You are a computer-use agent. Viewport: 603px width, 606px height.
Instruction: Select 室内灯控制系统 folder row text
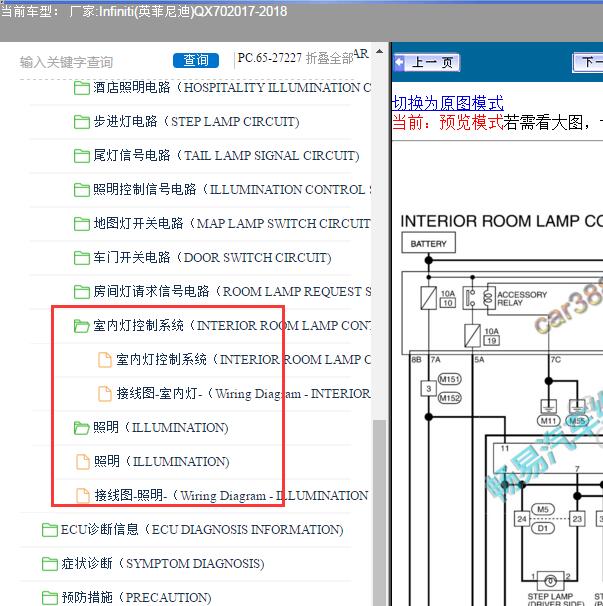coord(232,326)
